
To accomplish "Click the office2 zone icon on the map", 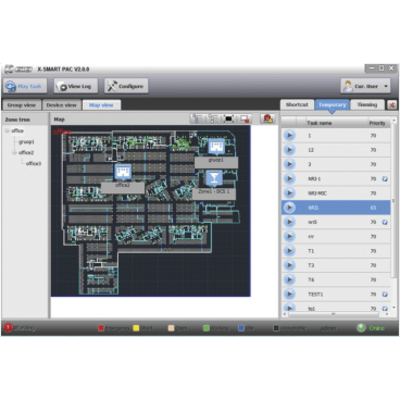I will point(123,172).
